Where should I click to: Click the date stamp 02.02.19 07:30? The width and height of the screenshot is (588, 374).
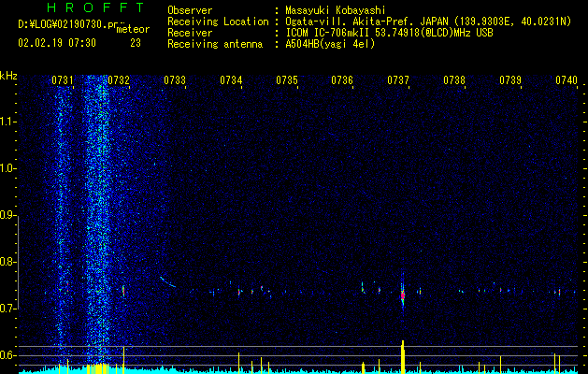57,43
